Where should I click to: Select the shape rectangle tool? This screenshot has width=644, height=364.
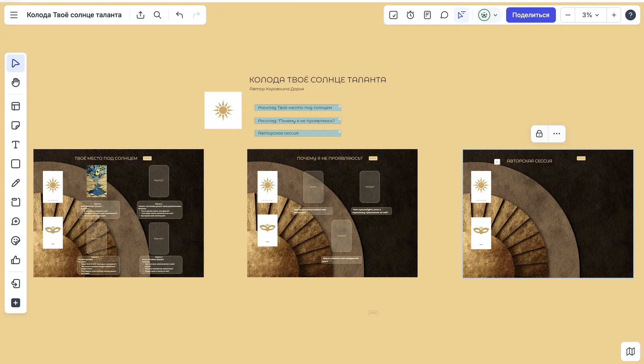point(16,164)
